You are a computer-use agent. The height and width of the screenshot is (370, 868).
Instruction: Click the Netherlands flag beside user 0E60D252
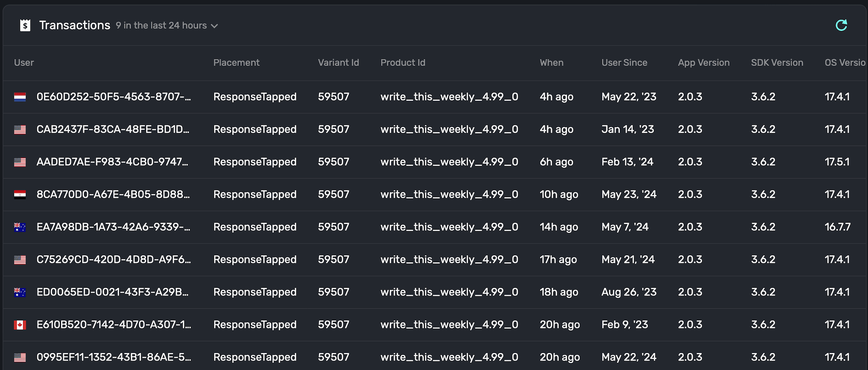tap(20, 97)
